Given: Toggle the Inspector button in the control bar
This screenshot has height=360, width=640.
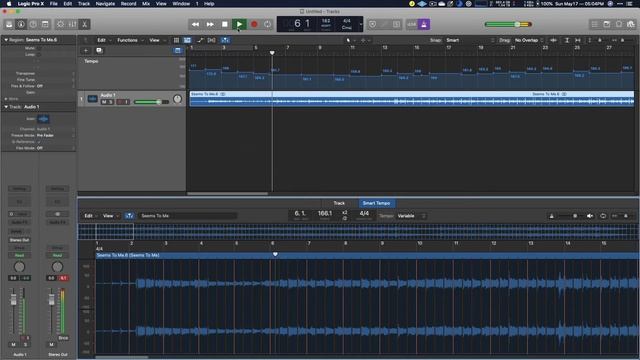Looking at the screenshot, I should [21, 24].
